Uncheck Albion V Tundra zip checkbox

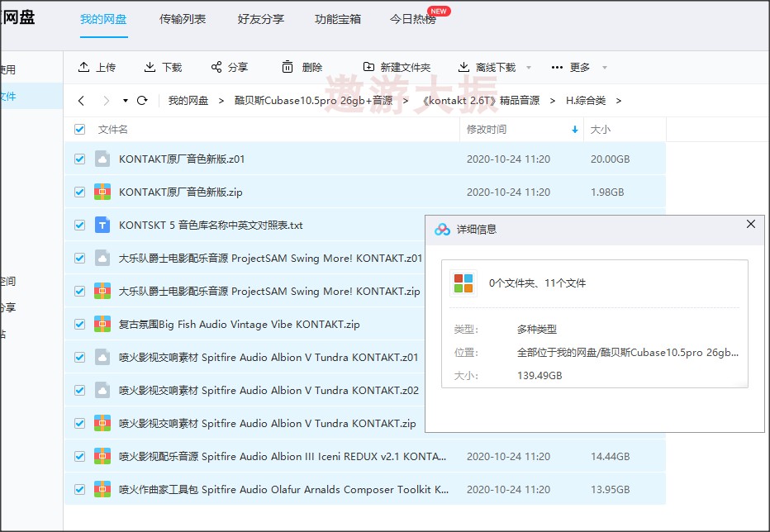click(79, 423)
